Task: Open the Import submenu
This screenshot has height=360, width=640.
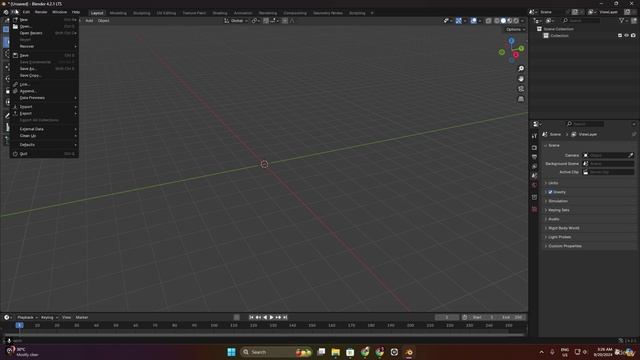Action: coord(44,107)
